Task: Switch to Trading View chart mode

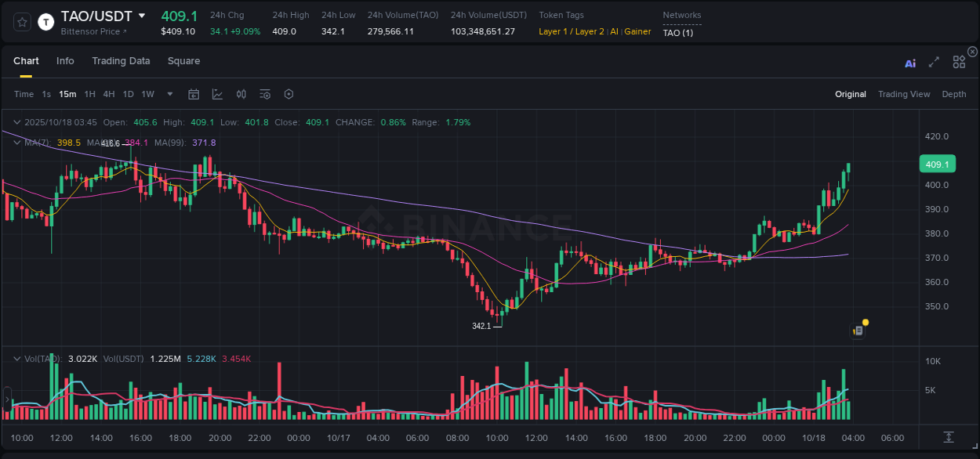Action: (904, 94)
